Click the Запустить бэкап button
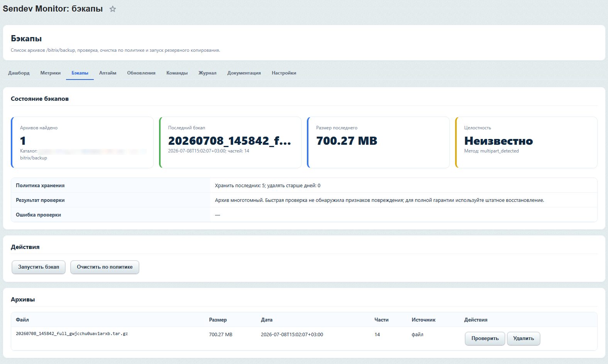This screenshot has height=364, width=608. point(39,267)
